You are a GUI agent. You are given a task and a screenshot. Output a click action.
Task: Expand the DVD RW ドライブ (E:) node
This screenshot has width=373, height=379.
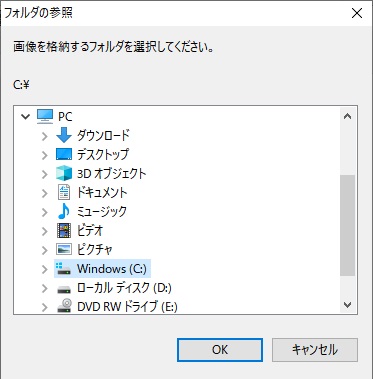[x=45, y=307]
